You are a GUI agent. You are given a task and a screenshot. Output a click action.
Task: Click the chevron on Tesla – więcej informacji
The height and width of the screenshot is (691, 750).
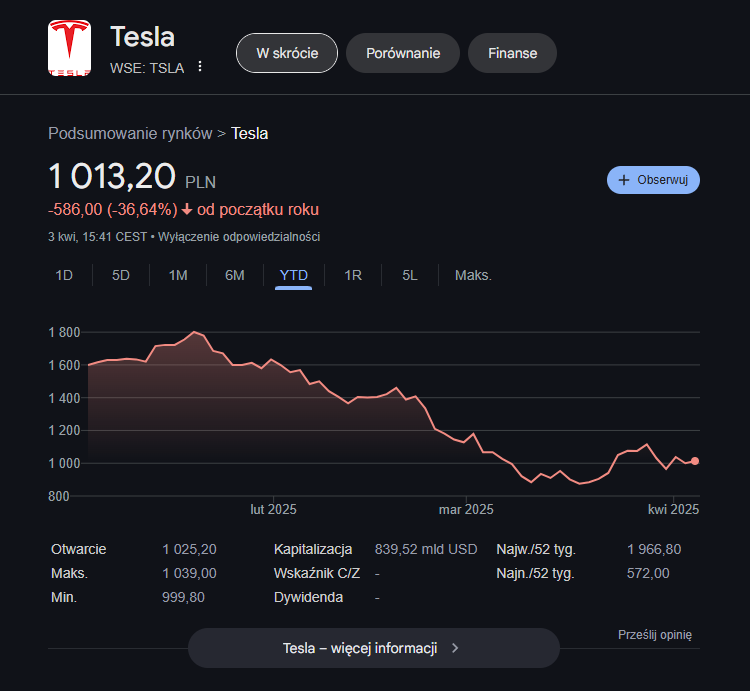coord(455,648)
